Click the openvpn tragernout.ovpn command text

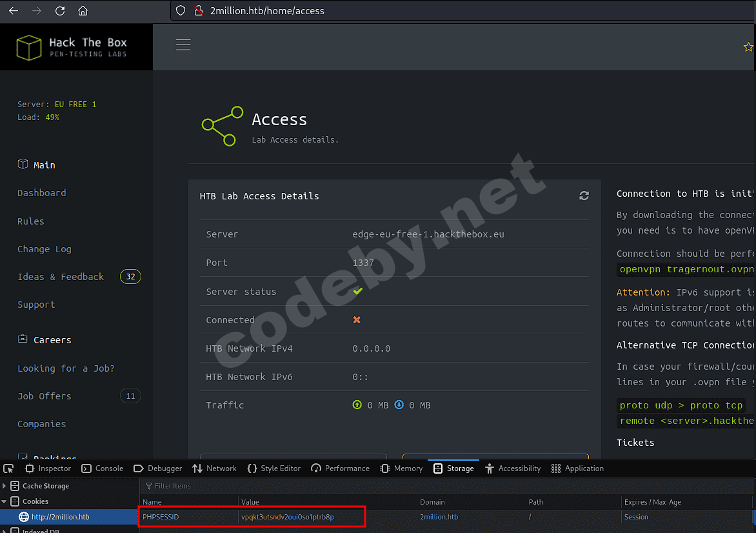(x=686, y=269)
